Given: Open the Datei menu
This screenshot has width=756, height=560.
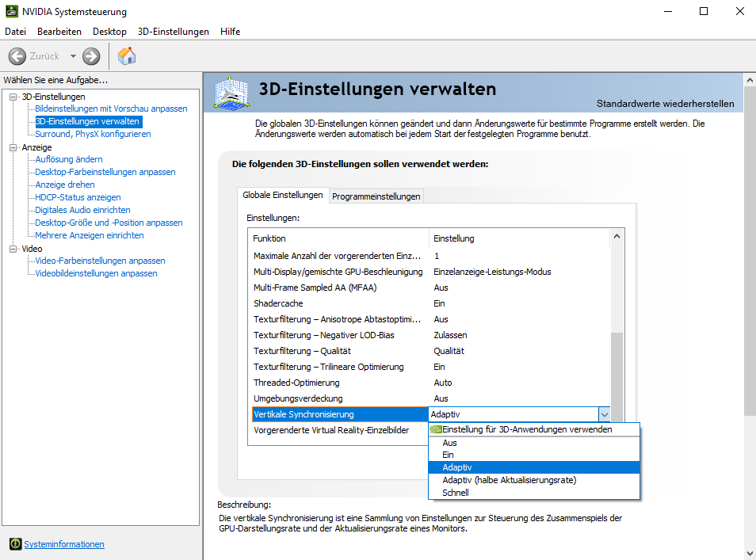Looking at the screenshot, I should point(15,32).
